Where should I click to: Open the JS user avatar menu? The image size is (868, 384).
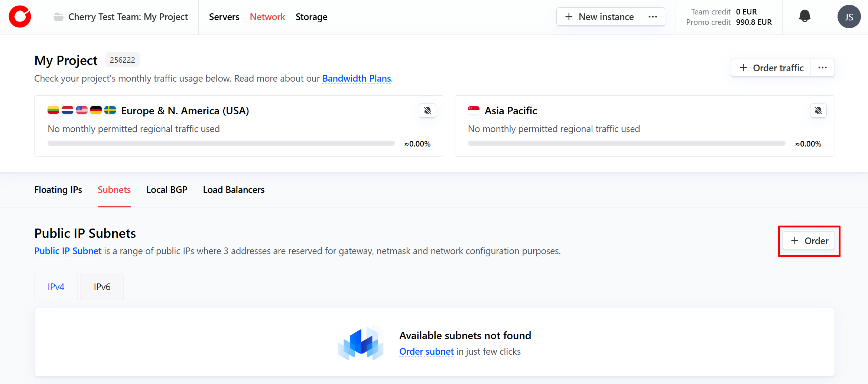[x=849, y=17]
